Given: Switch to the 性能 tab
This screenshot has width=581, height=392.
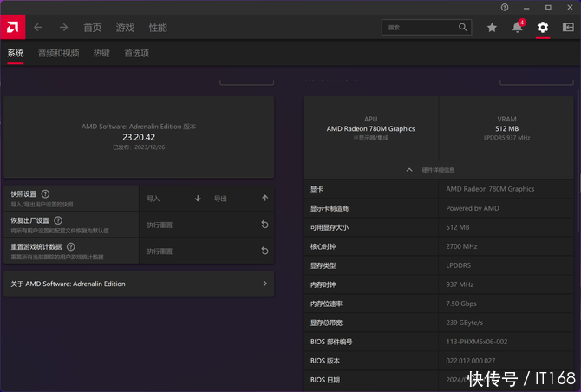Looking at the screenshot, I should (158, 28).
